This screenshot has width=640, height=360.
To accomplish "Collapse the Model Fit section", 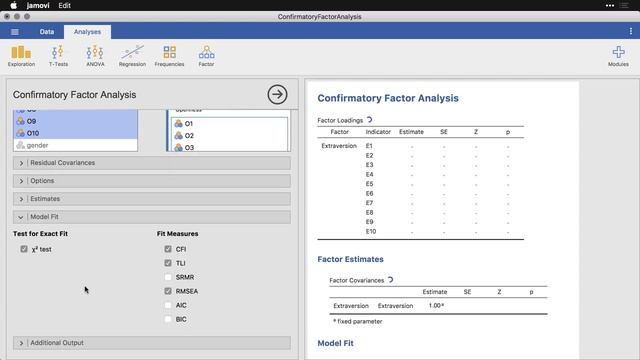I will point(152,217).
